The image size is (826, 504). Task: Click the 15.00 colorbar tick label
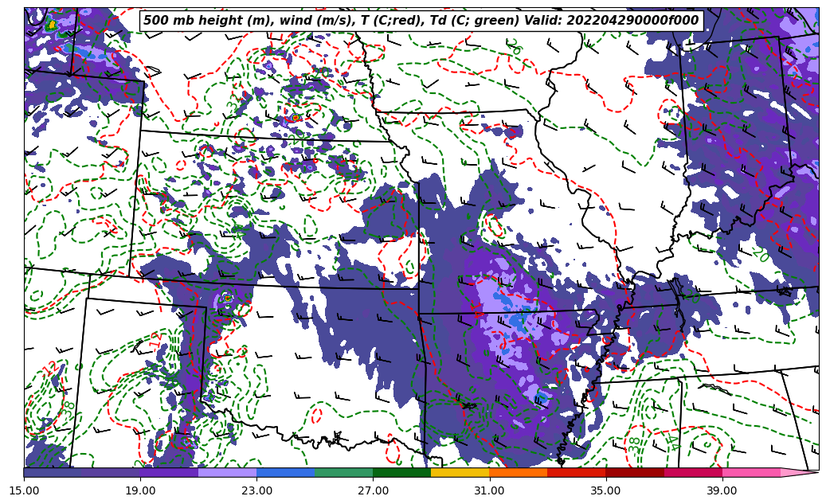point(24,490)
